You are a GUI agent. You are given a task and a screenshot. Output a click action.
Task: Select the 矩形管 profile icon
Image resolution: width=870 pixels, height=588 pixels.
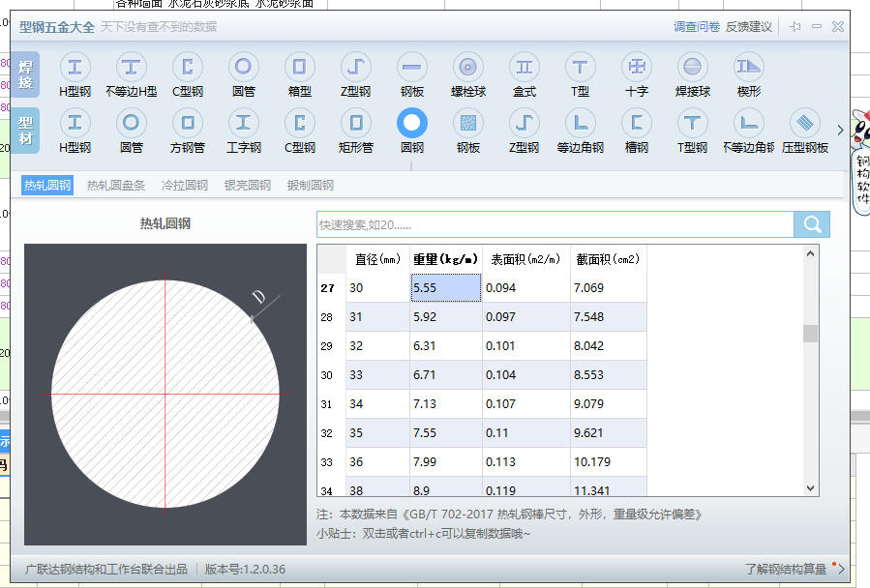coord(356,124)
